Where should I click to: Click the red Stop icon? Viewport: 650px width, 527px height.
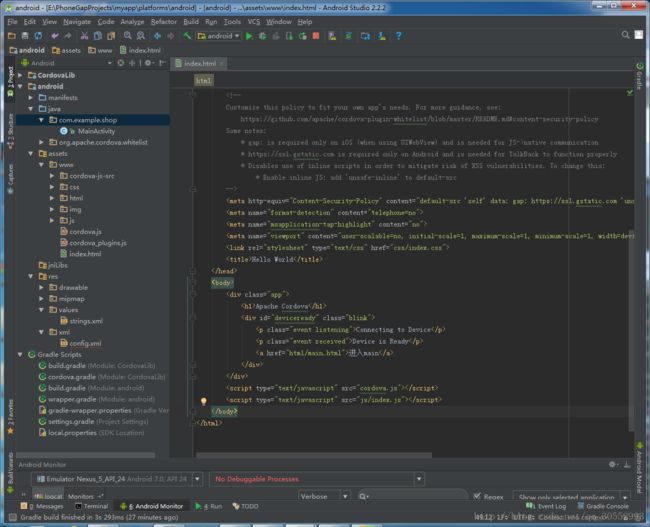coord(316,36)
